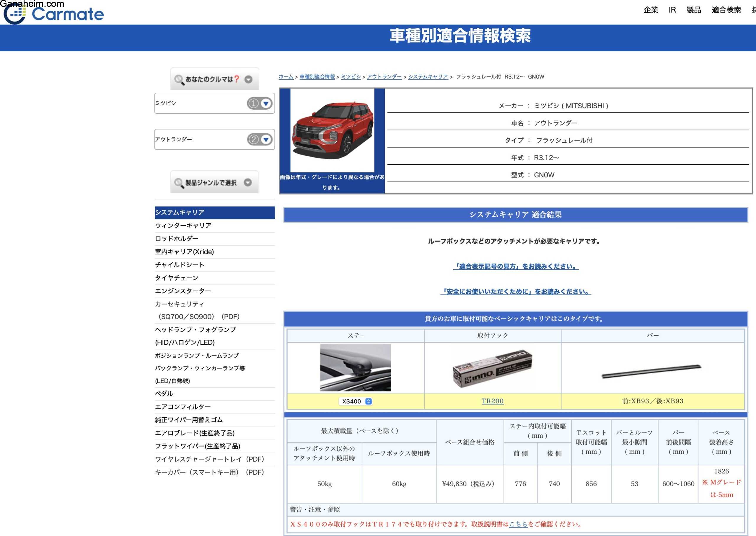The image size is (756, 536).
Task: Click the arrow icon on 製品ジャンルで選択 header
Action: click(x=247, y=182)
